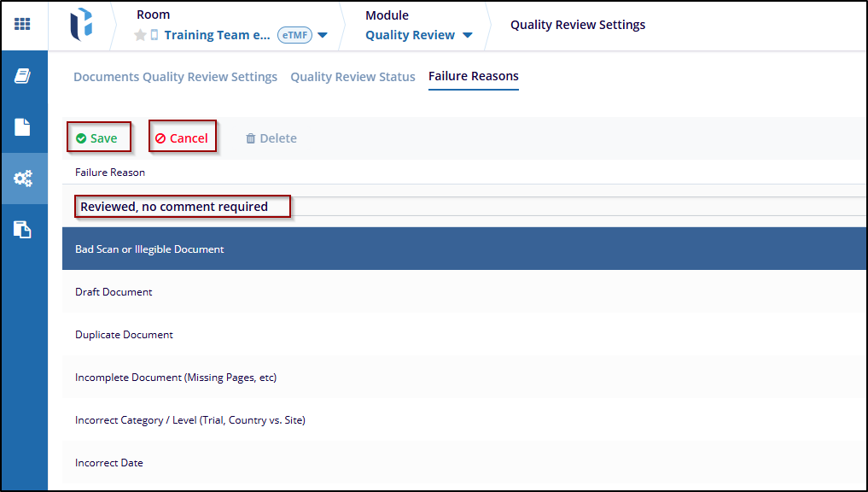868x492 pixels.
Task: Click the mobile device icon beside room name
Action: [154, 36]
